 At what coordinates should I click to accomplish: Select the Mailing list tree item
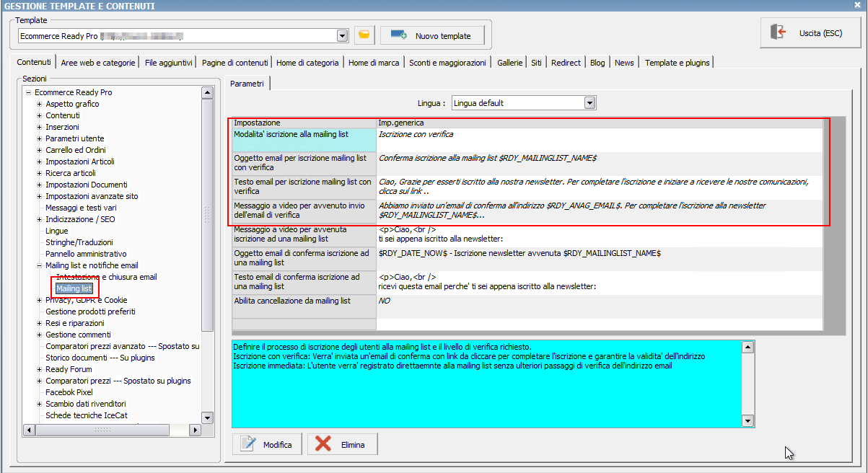coord(74,288)
